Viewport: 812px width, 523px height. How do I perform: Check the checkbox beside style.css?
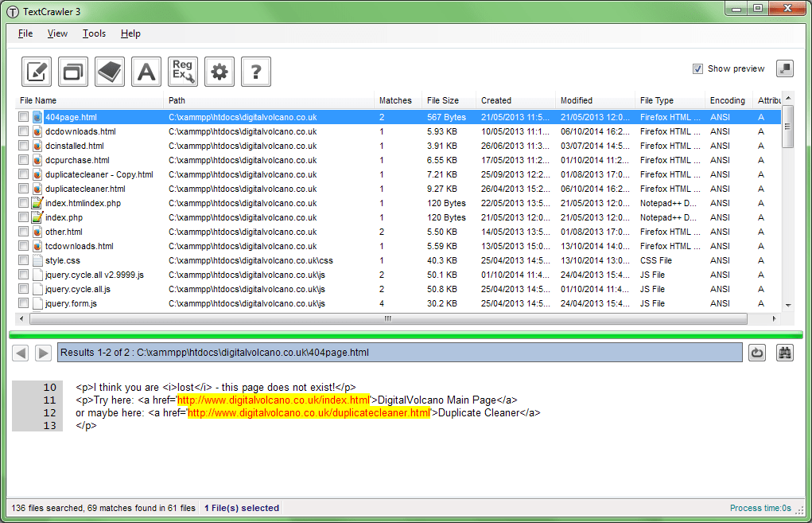[x=22, y=260]
